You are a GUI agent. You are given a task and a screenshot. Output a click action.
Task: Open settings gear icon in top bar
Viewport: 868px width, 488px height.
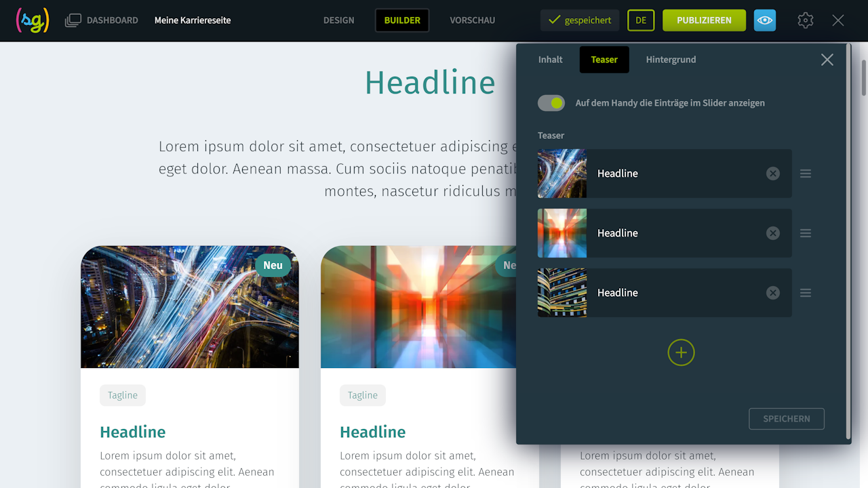(x=806, y=20)
